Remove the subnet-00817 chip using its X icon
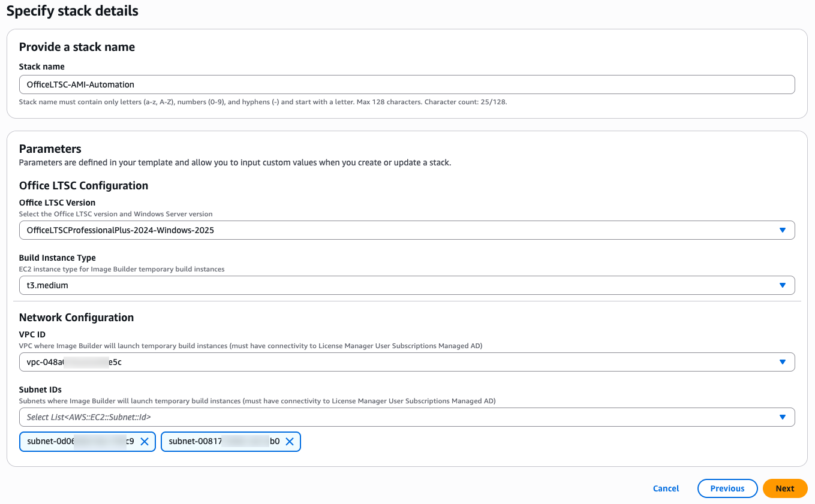Viewport: 815px width, 504px height. click(x=290, y=441)
